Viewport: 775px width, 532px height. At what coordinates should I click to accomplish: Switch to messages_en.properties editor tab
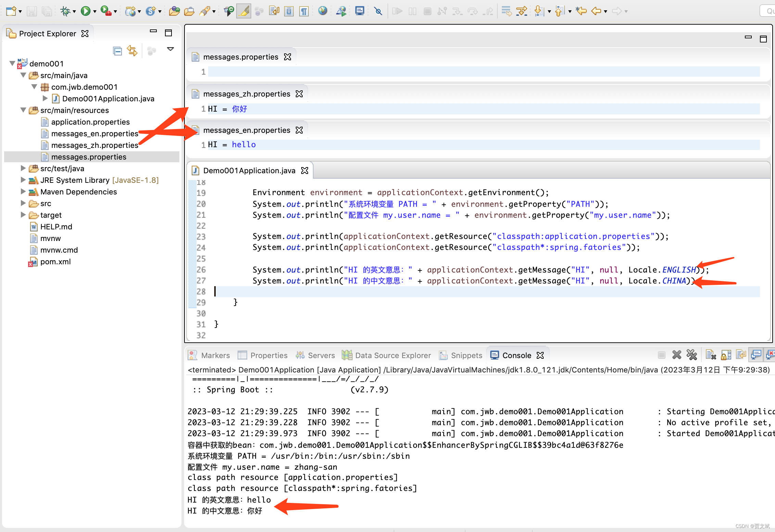click(x=246, y=130)
